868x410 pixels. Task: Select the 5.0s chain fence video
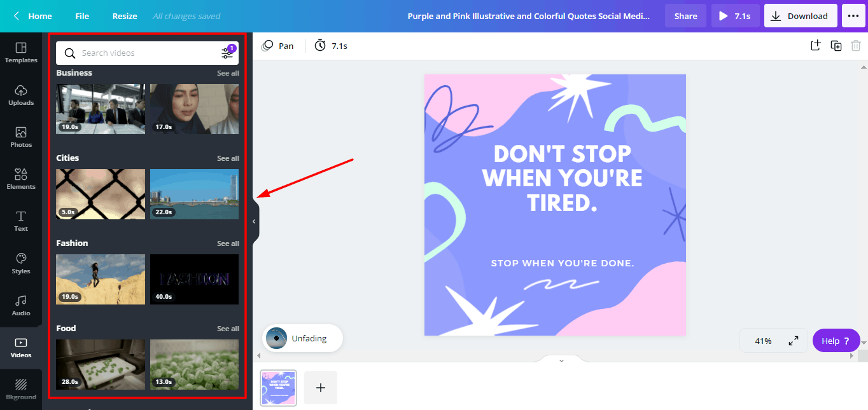(101, 194)
